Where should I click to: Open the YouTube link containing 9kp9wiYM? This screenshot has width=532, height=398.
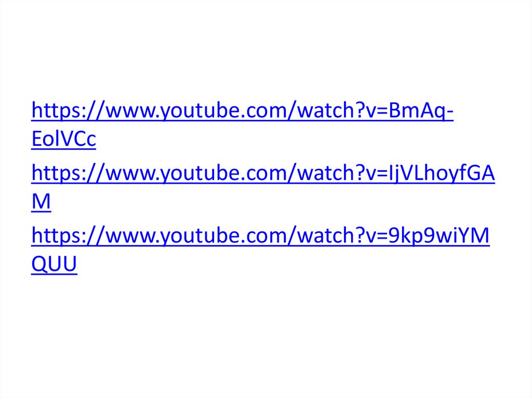[260, 236]
